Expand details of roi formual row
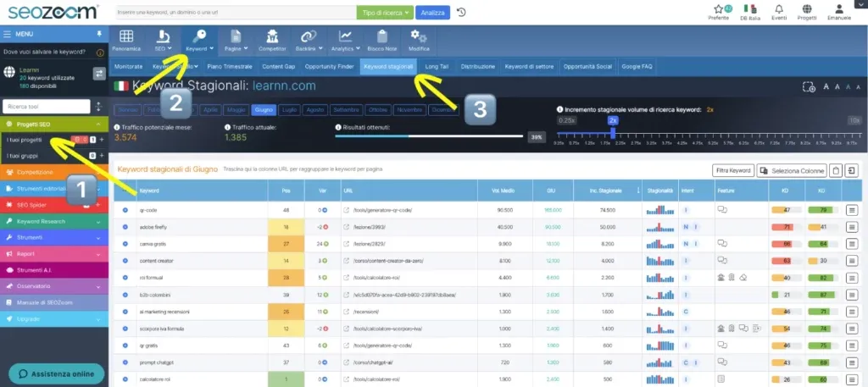The height and width of the screenshot is (387, 868). coord(125,278)
